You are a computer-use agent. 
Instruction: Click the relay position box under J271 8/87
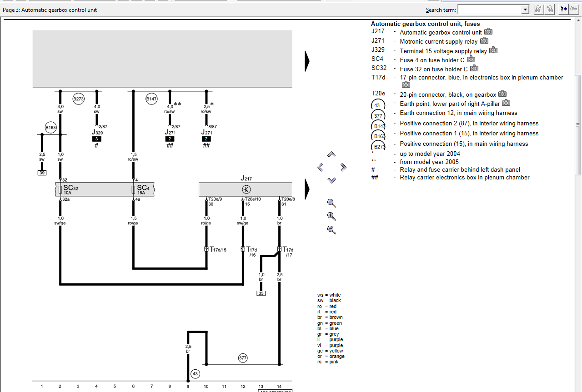[x=206, y=139]
